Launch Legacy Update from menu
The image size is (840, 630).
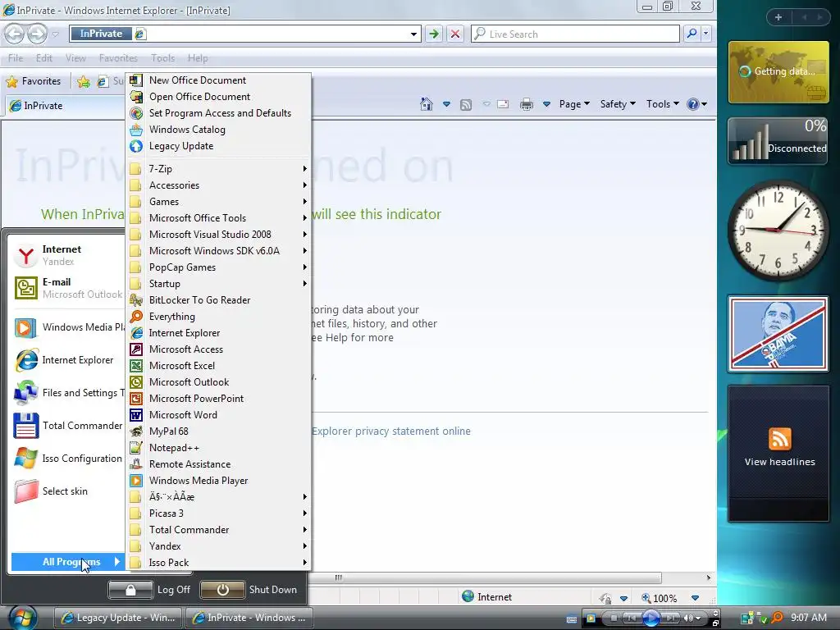click(x=218, y=146)
